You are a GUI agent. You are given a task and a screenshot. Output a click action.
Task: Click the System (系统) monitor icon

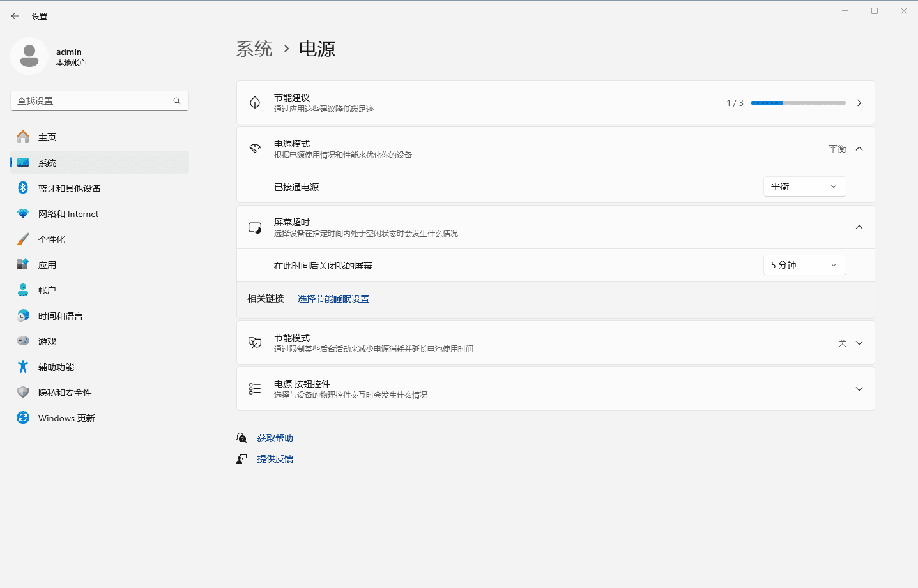pyautogui.click(x=23, y=162)
